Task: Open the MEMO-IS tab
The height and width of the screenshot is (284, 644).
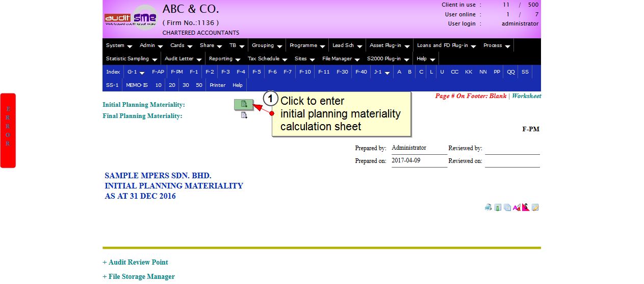Action: (137, 85)
